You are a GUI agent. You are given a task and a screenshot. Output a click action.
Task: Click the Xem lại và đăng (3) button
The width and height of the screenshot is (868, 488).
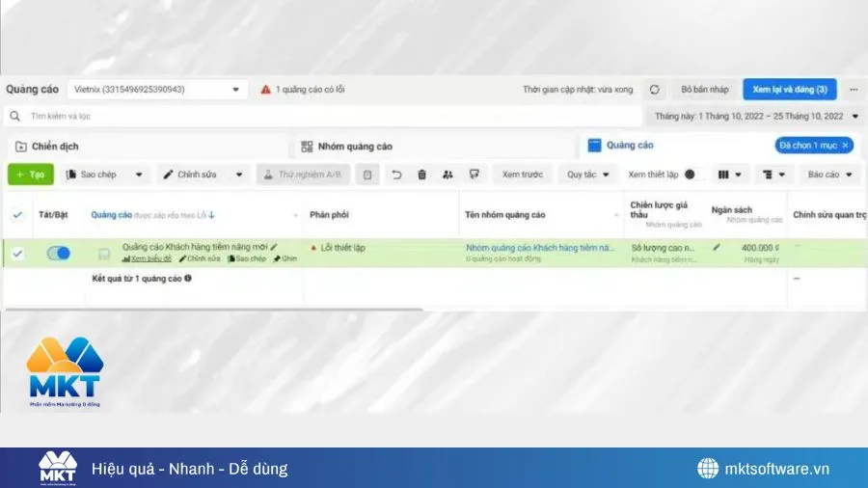point(789,90)
